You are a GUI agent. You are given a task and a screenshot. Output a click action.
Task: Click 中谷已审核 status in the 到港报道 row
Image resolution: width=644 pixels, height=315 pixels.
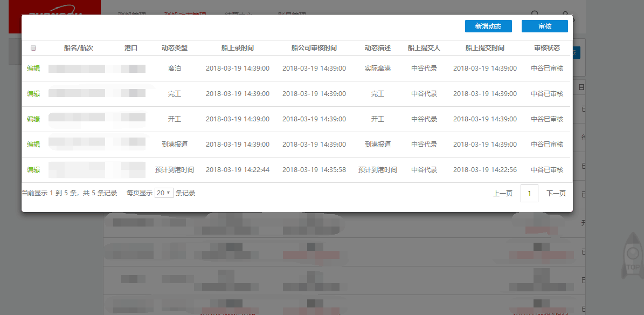[x=546, y=145]
